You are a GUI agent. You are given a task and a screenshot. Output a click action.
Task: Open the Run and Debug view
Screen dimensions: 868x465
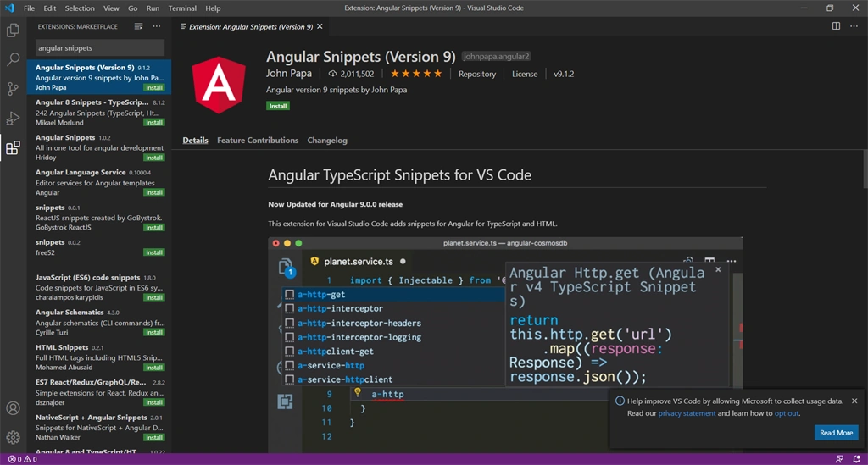point(13,118)
